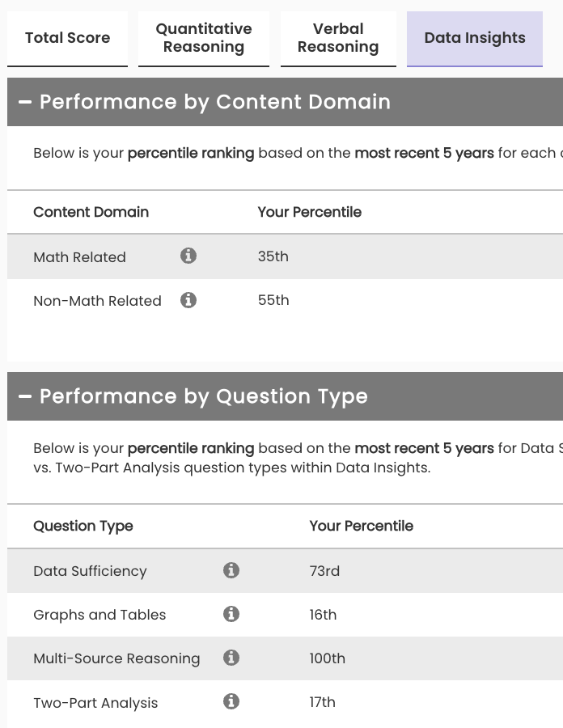
Task: Collapse Performance by Question Type section
Action: point(25,396)
